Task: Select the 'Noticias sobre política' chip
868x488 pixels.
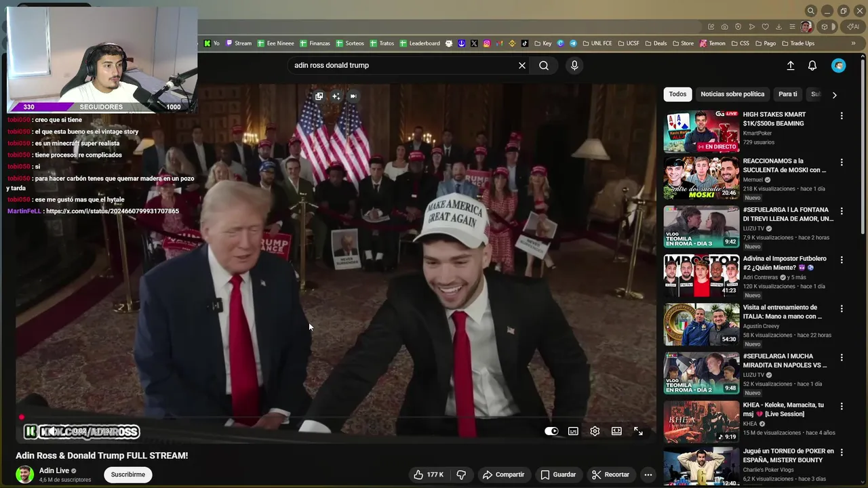Action: [732, 94]
